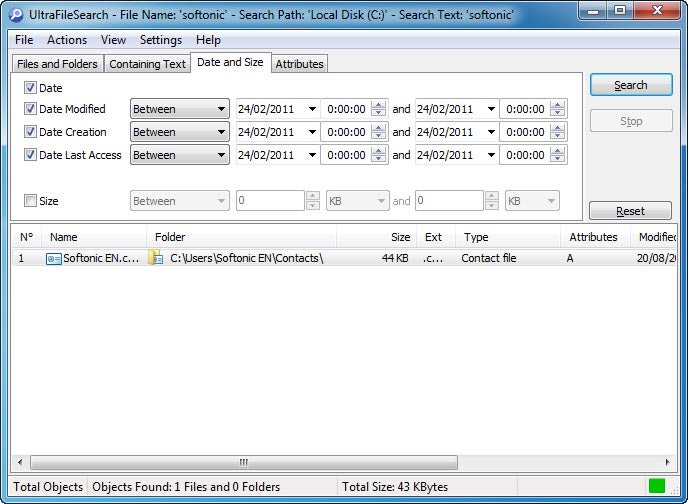Viewport: 688px width, 504px height.
Task: Click the Reset button
Action: [630, 211]
